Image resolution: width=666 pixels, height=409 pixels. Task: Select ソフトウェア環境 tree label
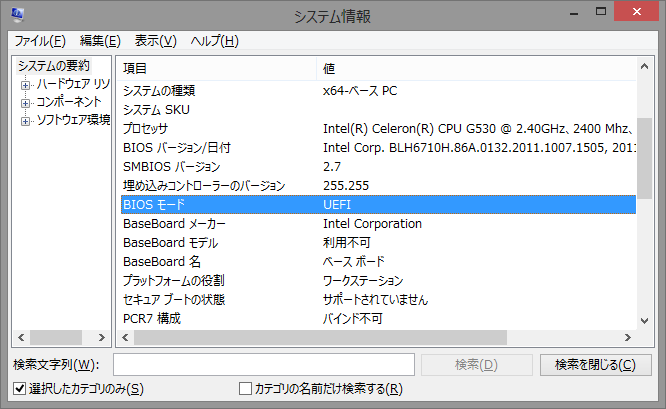tap(73, 120)
